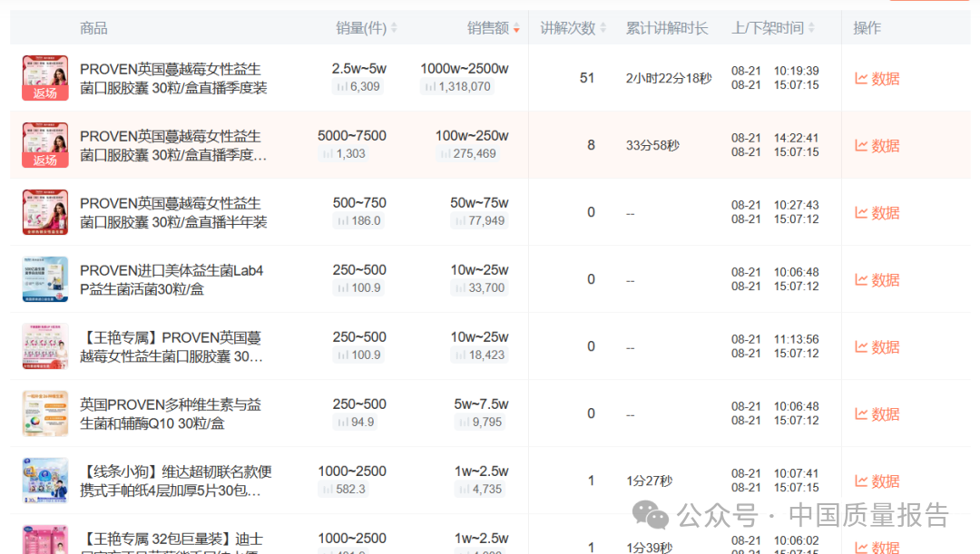The image size is (980, 554).
Task: Click the small chart icon beside 275,469
Action: (445, 154)
